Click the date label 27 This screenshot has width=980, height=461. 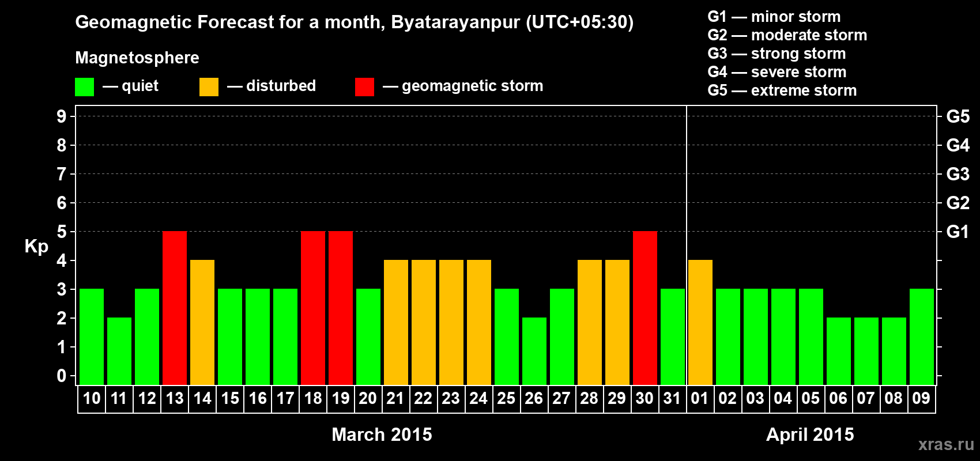click(x=562, y=399)
